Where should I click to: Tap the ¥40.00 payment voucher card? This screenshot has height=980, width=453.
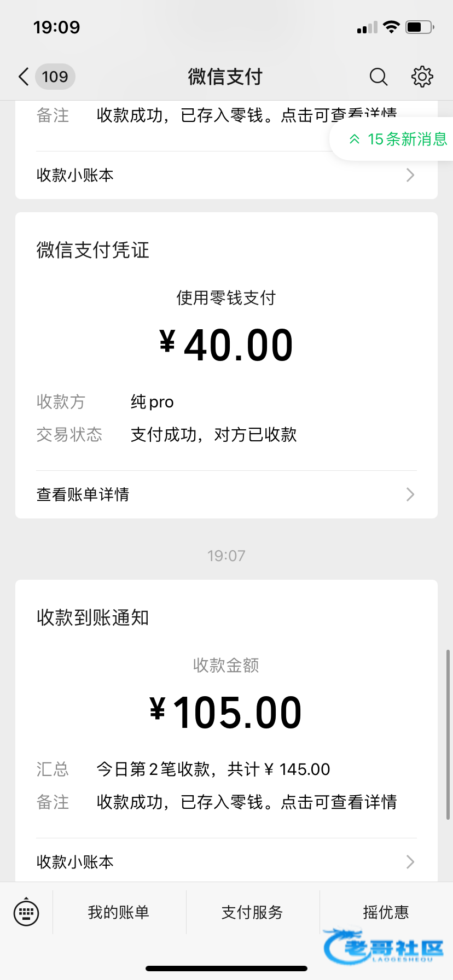(226, 345)
